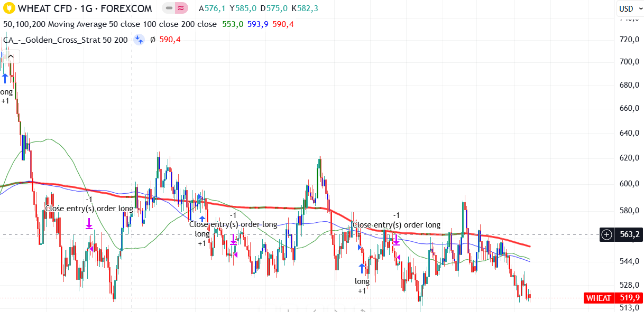Click the green 553,0 moving average value

233,24
